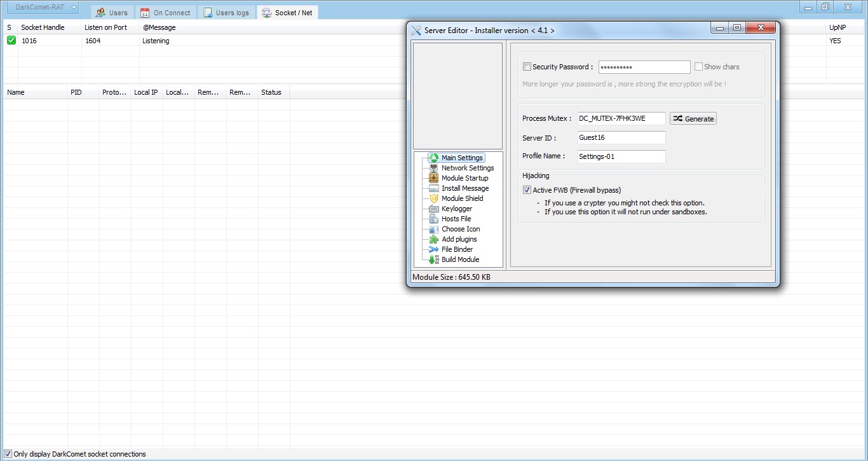Select the Socket / Net tab

click(x=287, y=13)
